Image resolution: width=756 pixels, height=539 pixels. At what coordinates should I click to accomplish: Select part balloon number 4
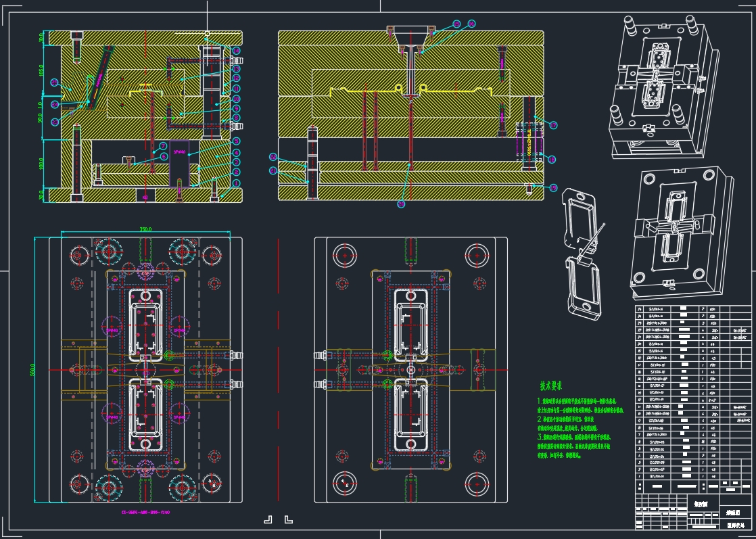[x=236, y=153]
